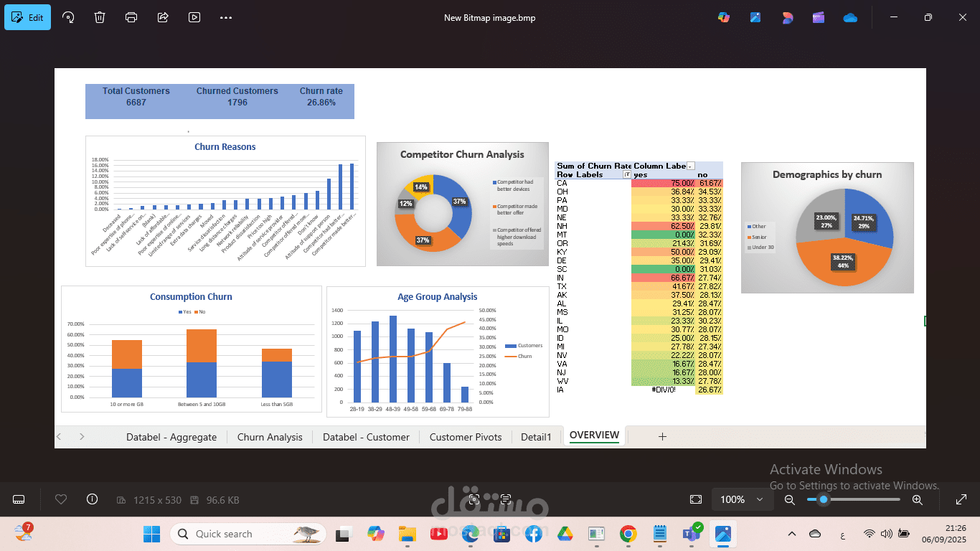Rotate the image using the rotate icon
The image size is (980, 551).
(x=68, y=17)
